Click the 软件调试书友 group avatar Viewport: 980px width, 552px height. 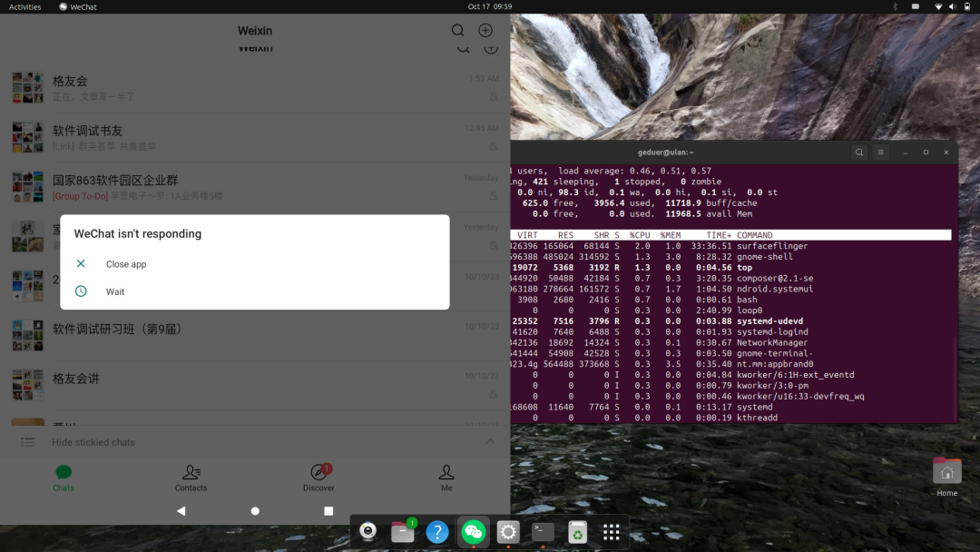[x=27, y=137]
